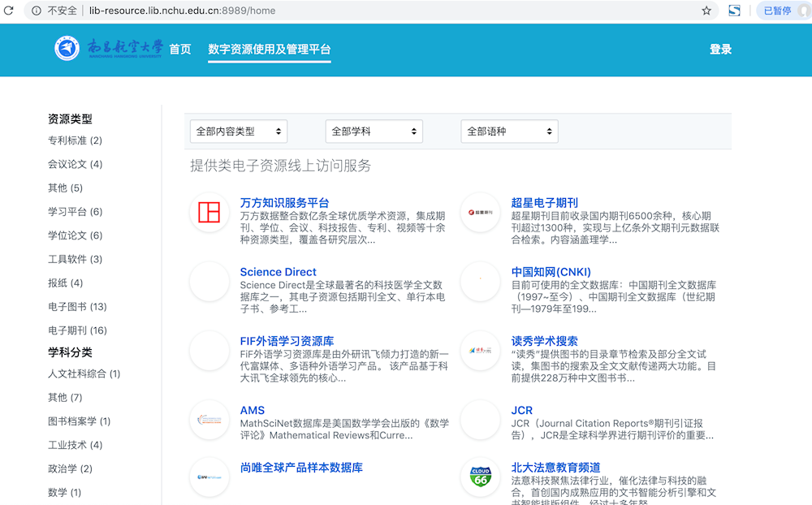Filter by 会议论文 (4) resource type
812x505 pixels.
point(75,164)
